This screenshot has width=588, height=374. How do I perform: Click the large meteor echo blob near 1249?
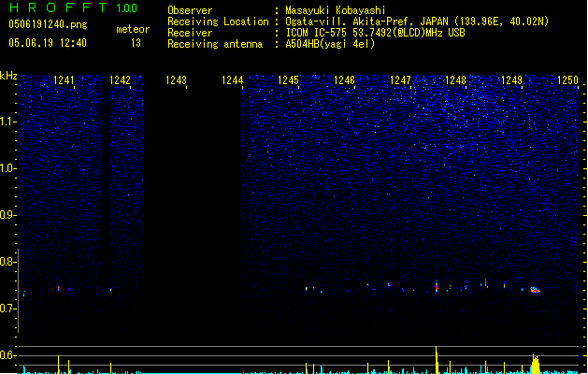point(535,290)
